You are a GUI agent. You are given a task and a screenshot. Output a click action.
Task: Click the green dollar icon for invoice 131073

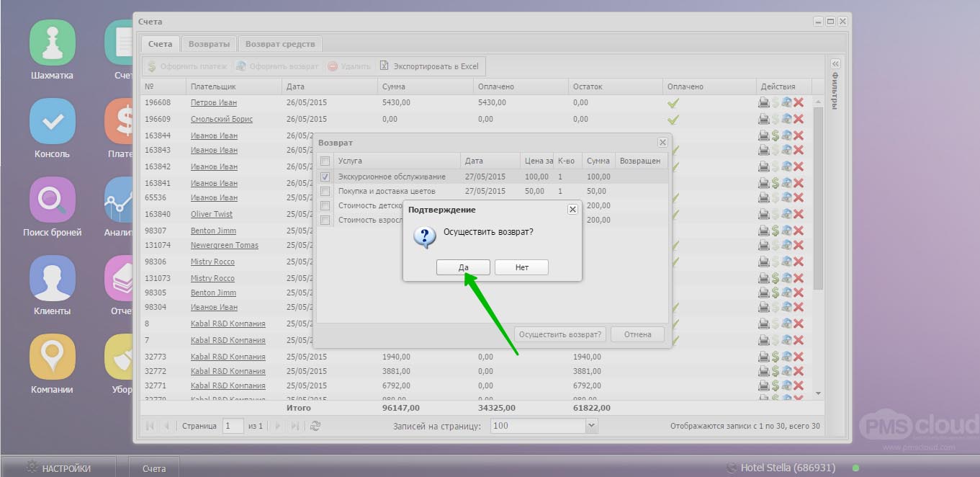tap(776, 278)
